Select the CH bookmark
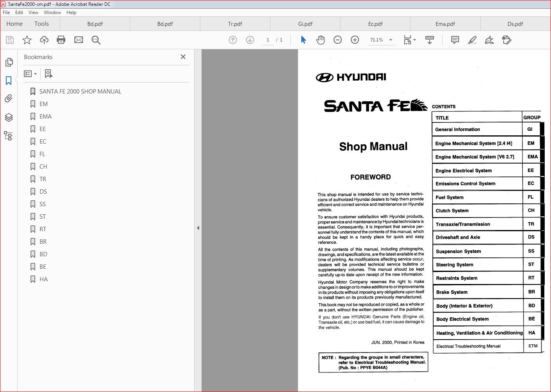The width and height of the screenshot is (551, 392). (x=43, y=167)
